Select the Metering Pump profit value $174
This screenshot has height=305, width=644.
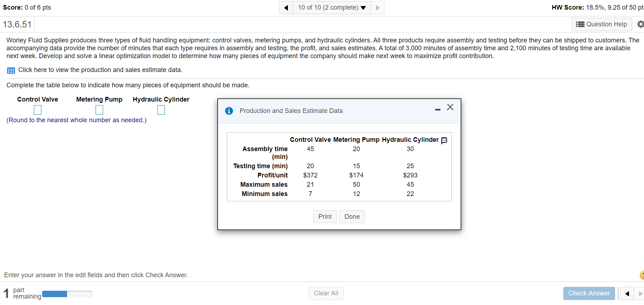(356, 175)
